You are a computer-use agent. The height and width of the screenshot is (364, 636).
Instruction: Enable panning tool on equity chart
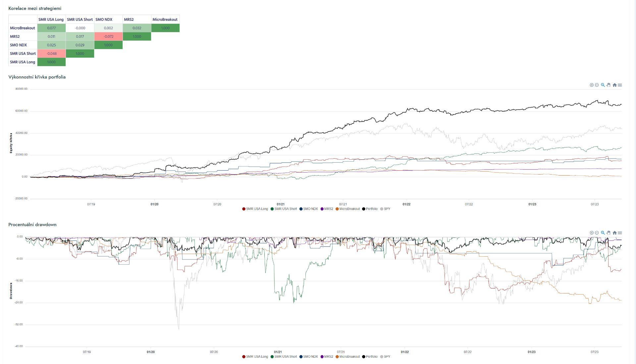[x=609, y=85]
